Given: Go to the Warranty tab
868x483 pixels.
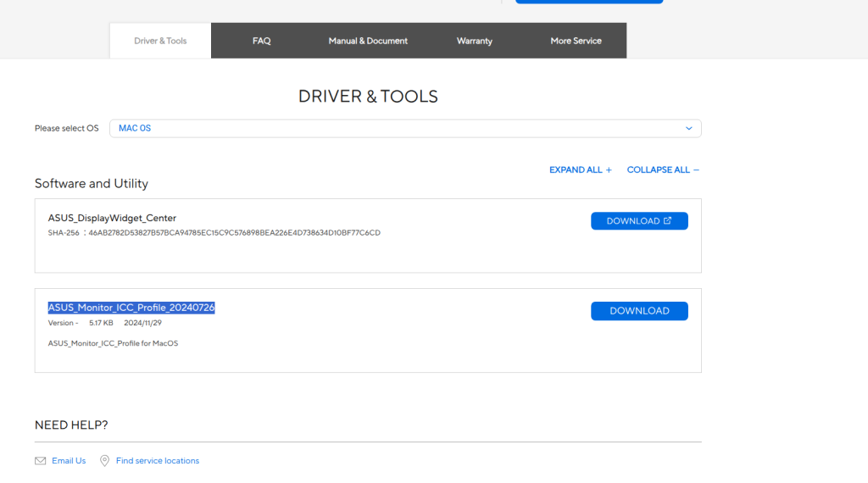Looking at the screenshot, I should [474, 41].
